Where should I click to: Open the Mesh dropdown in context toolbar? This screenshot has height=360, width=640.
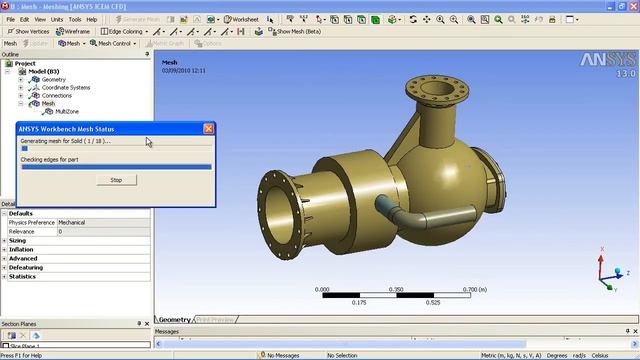pyautogui.click(x=72, y=43)
